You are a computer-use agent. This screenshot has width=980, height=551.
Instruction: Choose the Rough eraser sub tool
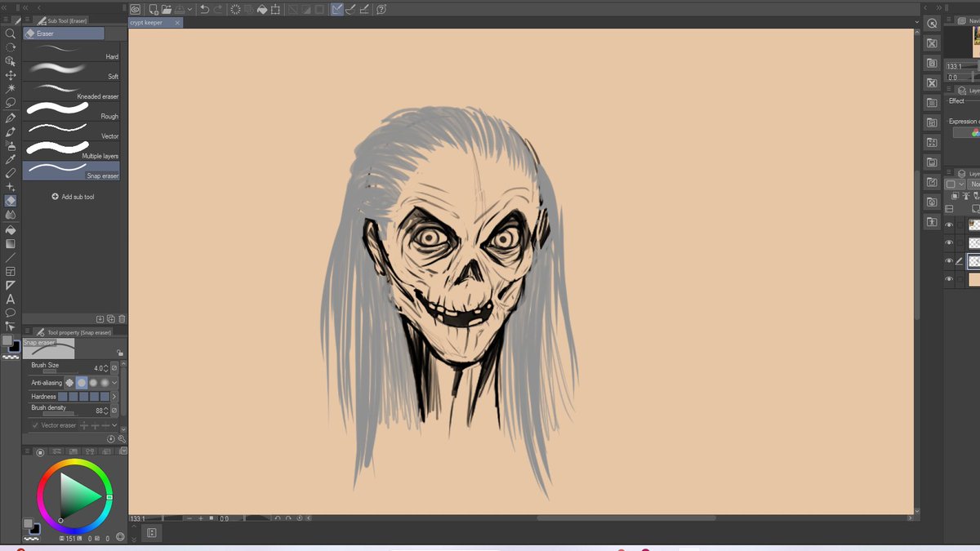pyautogui.click(x=72, y=111)
